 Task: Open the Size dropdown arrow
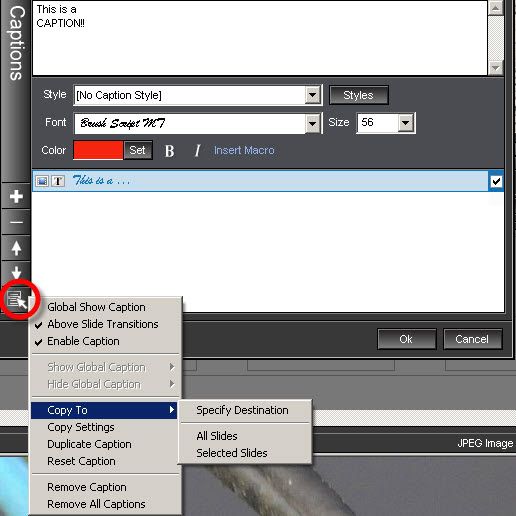pos(405,123)
